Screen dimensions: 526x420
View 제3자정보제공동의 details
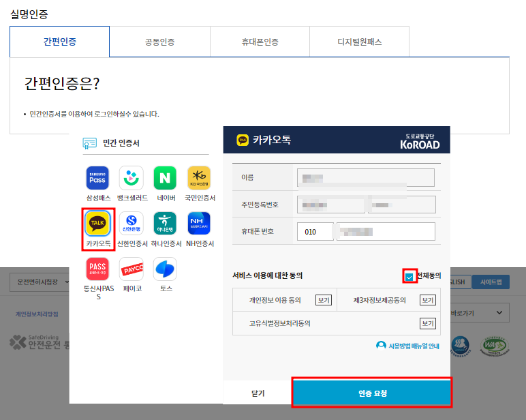coord(428,300)
